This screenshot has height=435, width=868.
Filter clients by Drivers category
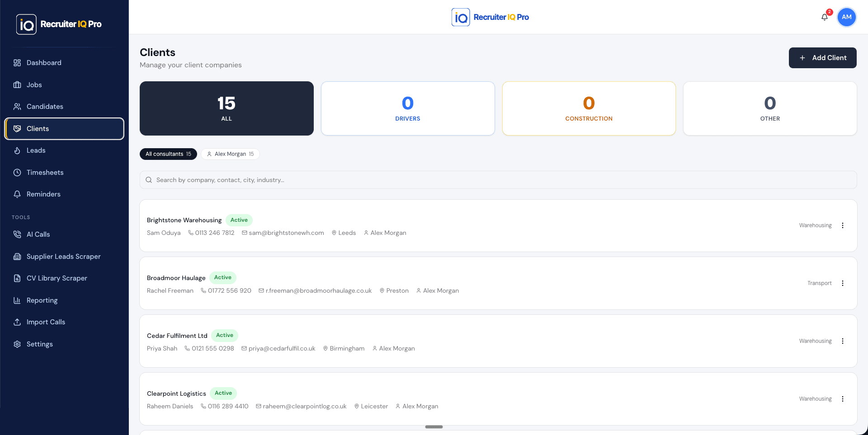408,108
